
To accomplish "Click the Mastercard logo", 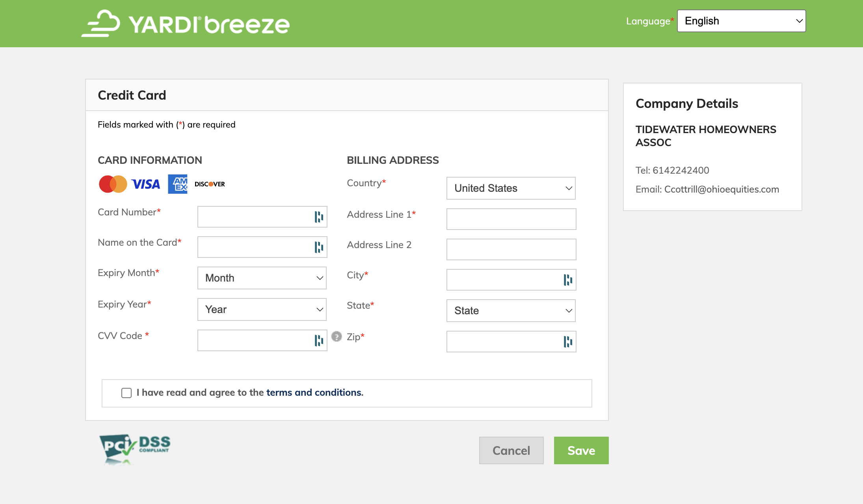I will (113, 184).
